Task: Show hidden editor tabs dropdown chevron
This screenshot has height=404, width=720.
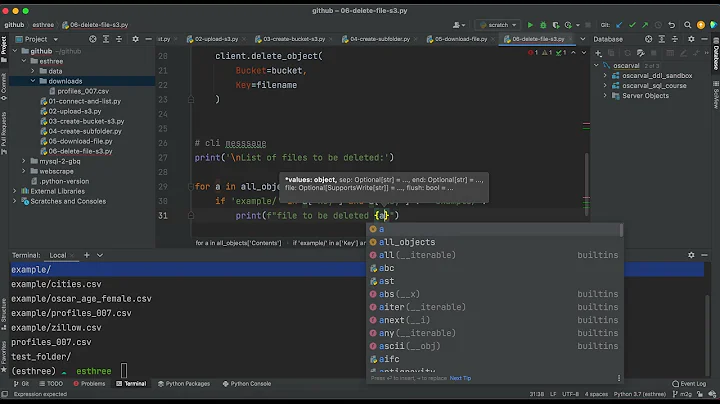Action: pyautogui.click(x=582, y=39)
